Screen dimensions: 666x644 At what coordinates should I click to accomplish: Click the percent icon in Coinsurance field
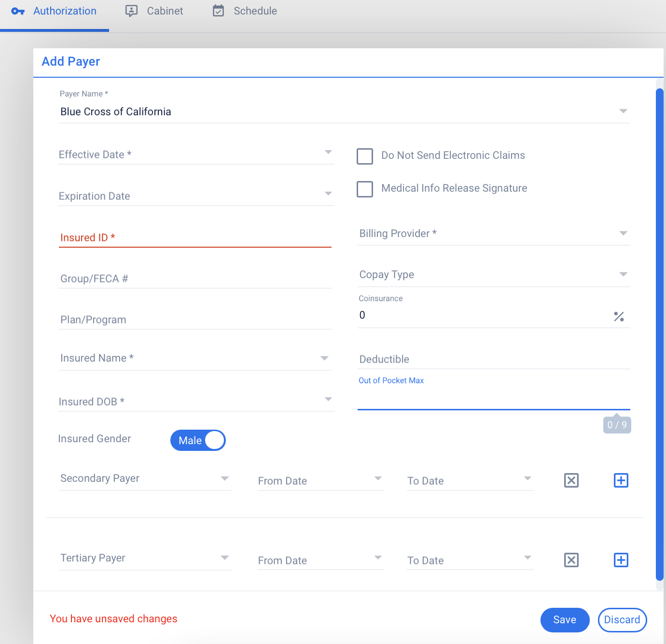619,316
